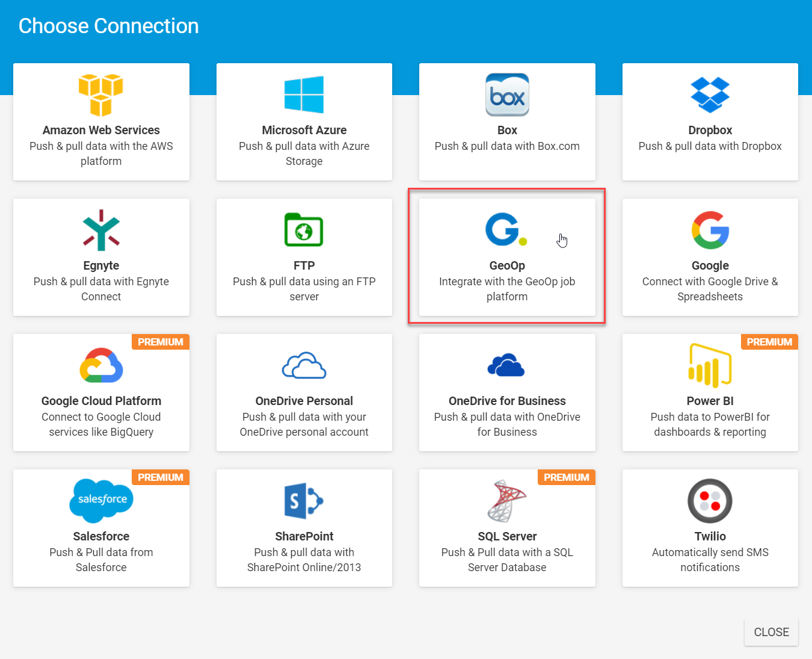
Task: Click the Google Cloud Platform logo
Action: [x=101, y=365]
